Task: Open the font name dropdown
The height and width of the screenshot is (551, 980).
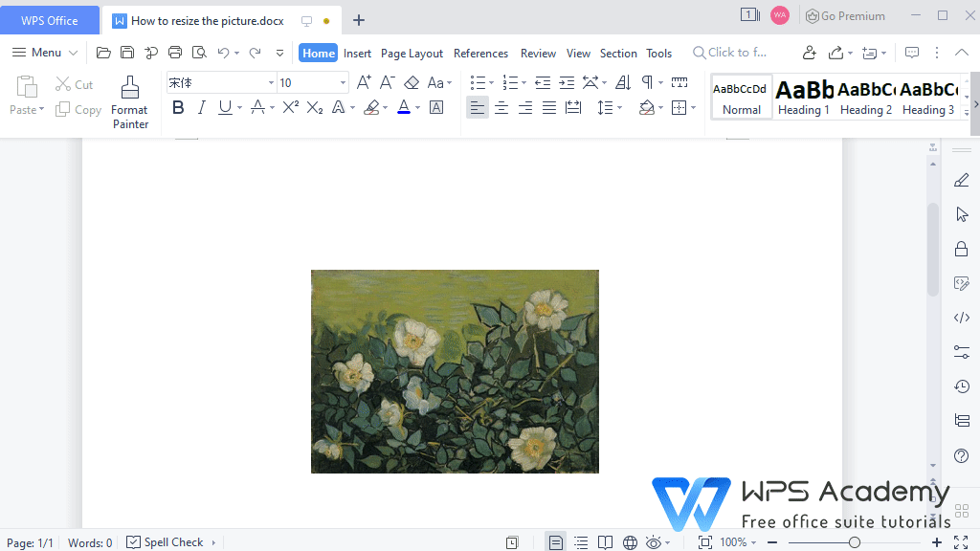Action: pos(271,82)
